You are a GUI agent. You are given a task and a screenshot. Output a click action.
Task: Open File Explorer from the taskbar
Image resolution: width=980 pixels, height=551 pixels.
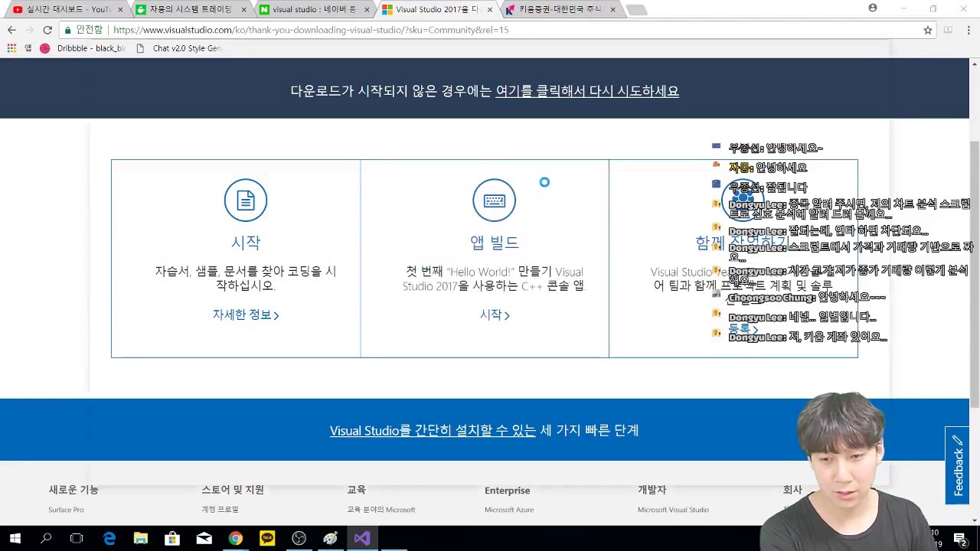click(140, 538)
